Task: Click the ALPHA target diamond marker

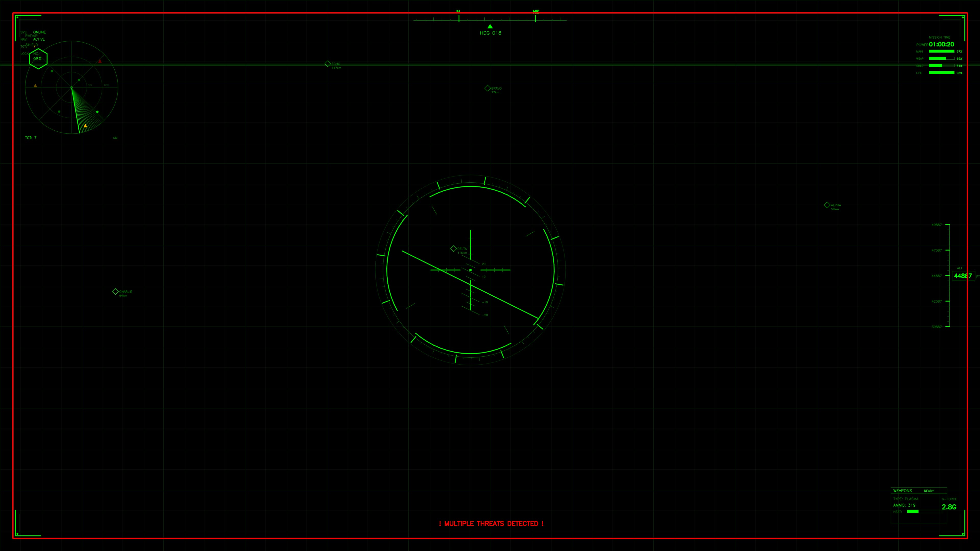Action: click(x=827, y=205)
